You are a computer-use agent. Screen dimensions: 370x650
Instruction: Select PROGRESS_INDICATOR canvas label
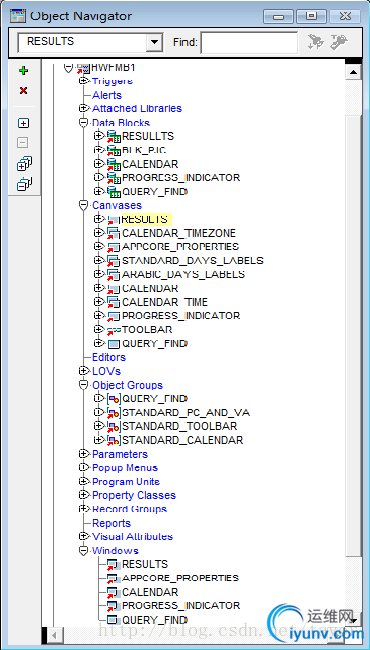tap(181, 316)
